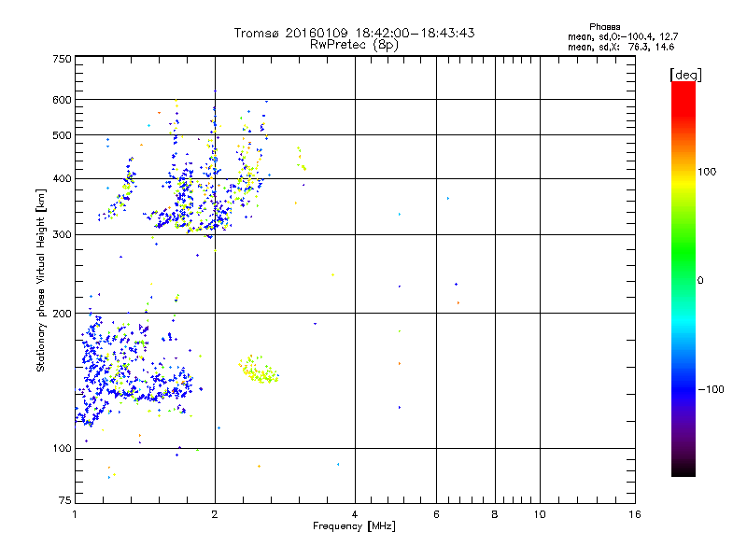The image size is (747, 560).
Task: Click the Y-axis tick label '75'
Action: pyautogui.click(x=65, y=500)
